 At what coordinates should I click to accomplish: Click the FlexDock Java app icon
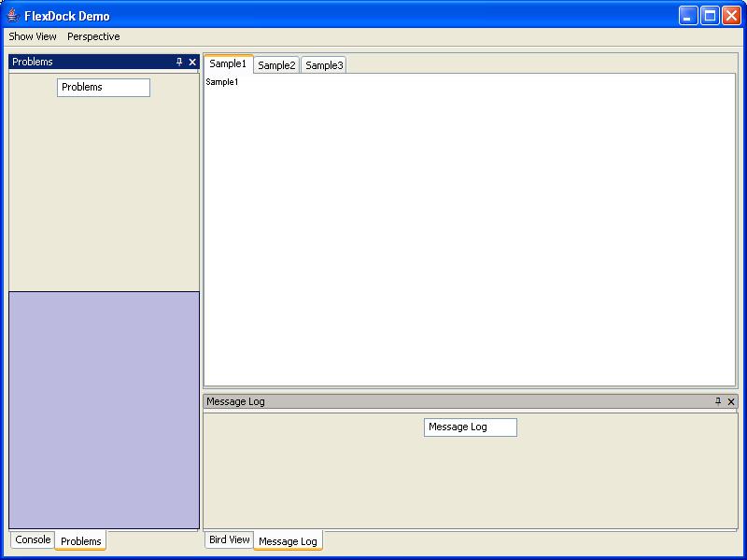click(13, 16)
